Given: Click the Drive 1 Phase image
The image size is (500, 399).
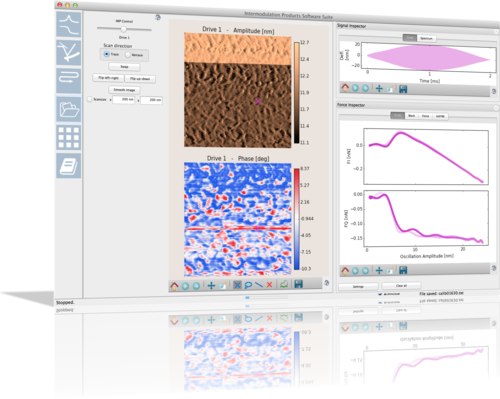Looking at the screenshot, I should coord(238,219).
